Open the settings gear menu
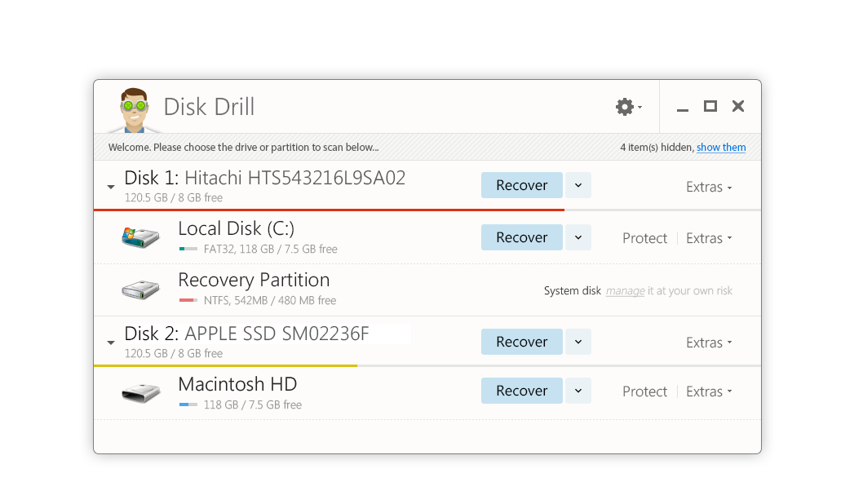 [628, 107]
